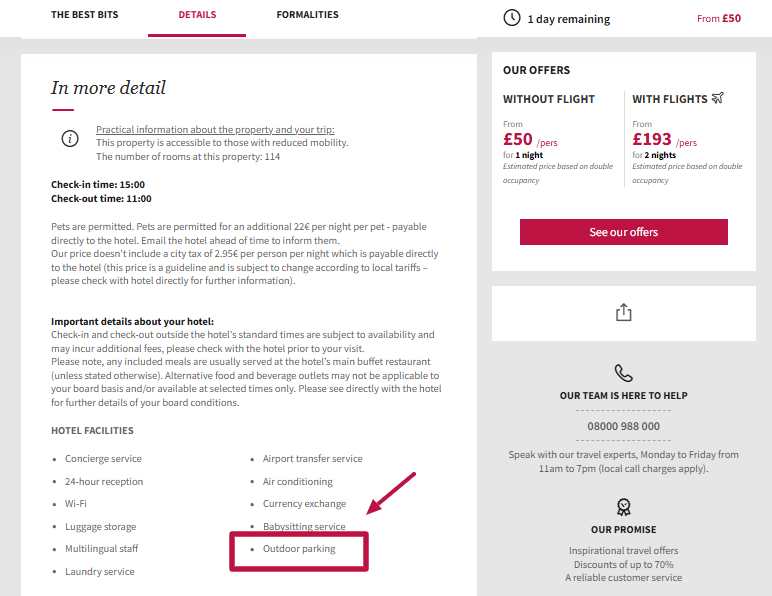Click the Without Flight heading

tap(549, 99)
